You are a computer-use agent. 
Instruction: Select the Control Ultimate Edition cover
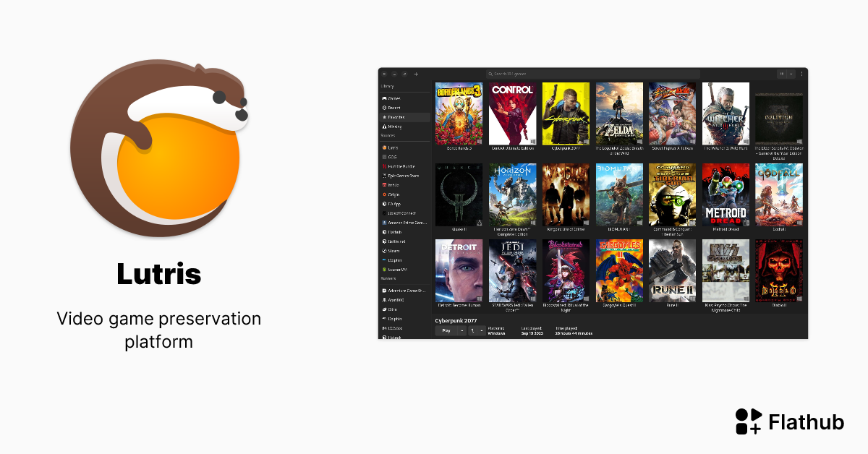coord(512,113)
